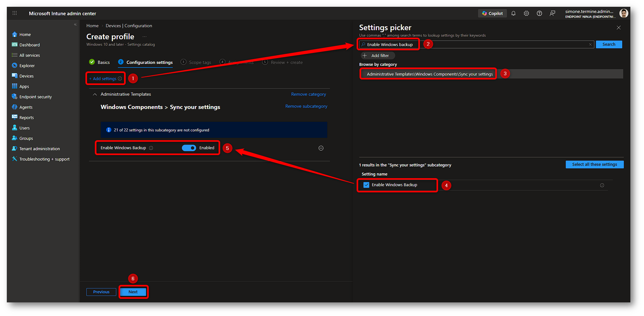Click the Agents sidebar icon
Image resolution: width=644 pixels, height=316 pixels.
(x=15, y=107)
